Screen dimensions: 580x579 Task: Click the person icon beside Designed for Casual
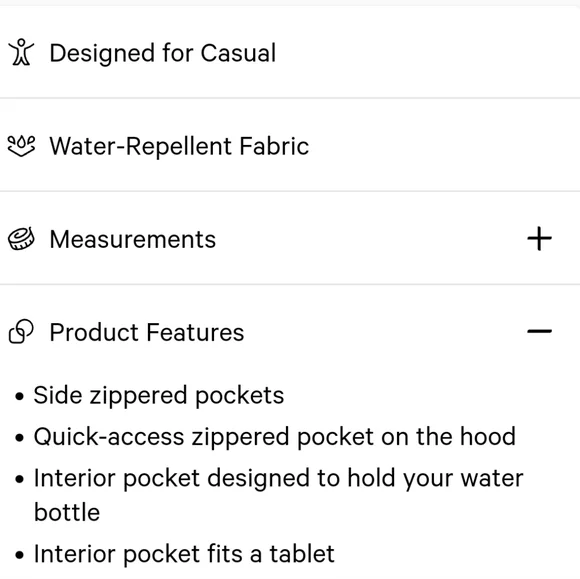pos(21,52)
